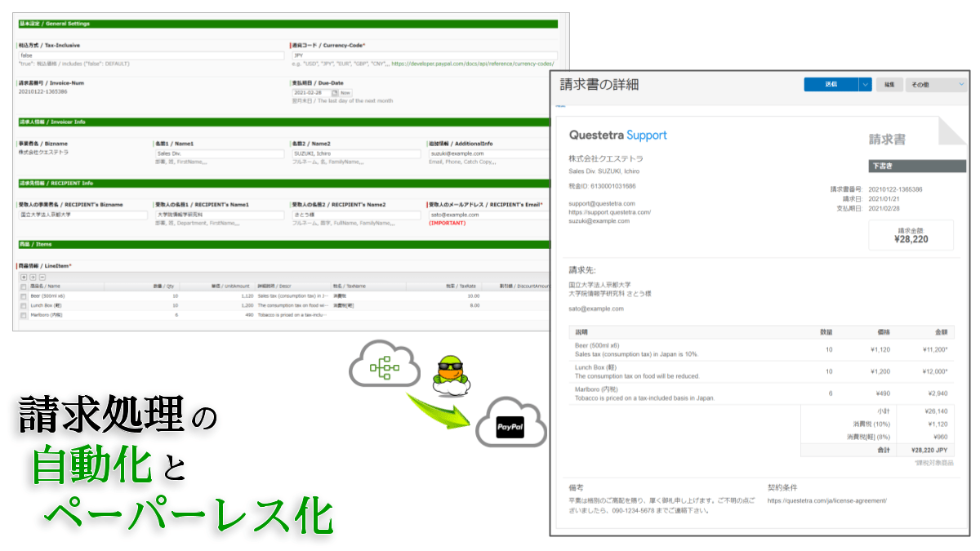Open the support.questetra.com link on invoice
Screen dimensions: 980x551
pyautogui.click(x=609, y=212)
